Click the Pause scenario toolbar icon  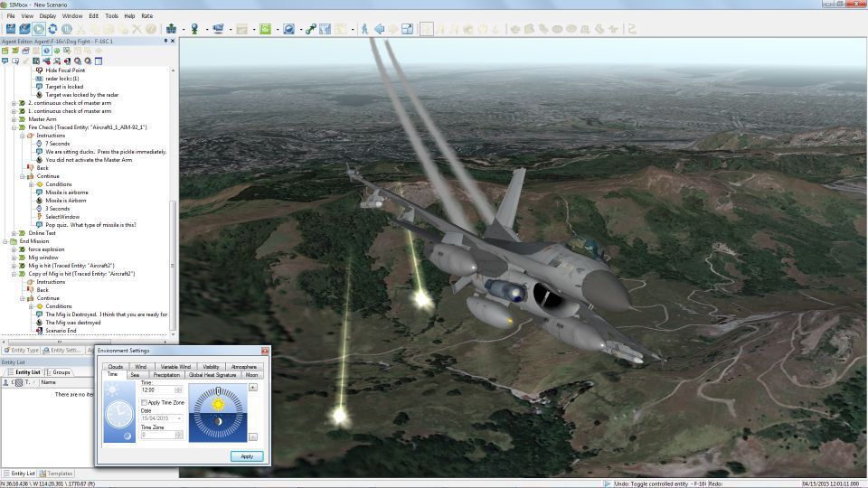pyautogui.click(x=67, y=29)
